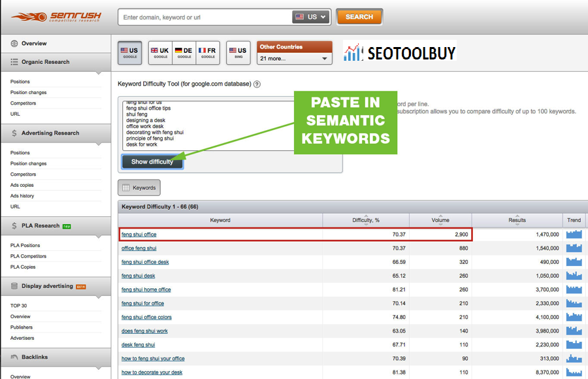This screenshot has width=588, height=379.
Task: Open TOP 30 under Display advertising
Action: 18,306
